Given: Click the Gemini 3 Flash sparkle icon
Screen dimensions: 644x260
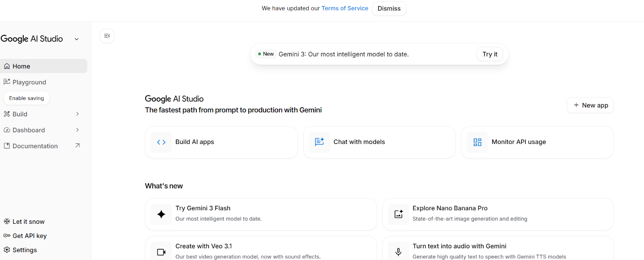Looking at the screenshot, I should tap(161, 214).
